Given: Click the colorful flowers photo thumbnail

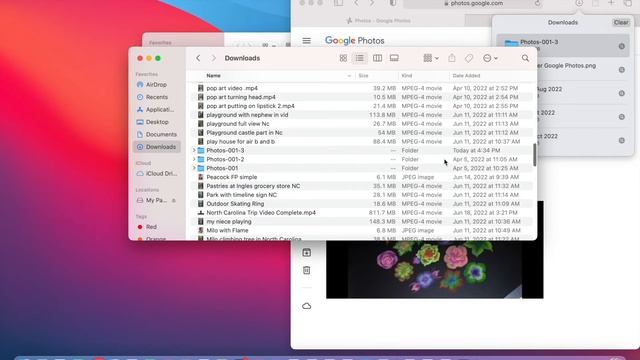Looking at the screenshot, I should tap(435, 269).
